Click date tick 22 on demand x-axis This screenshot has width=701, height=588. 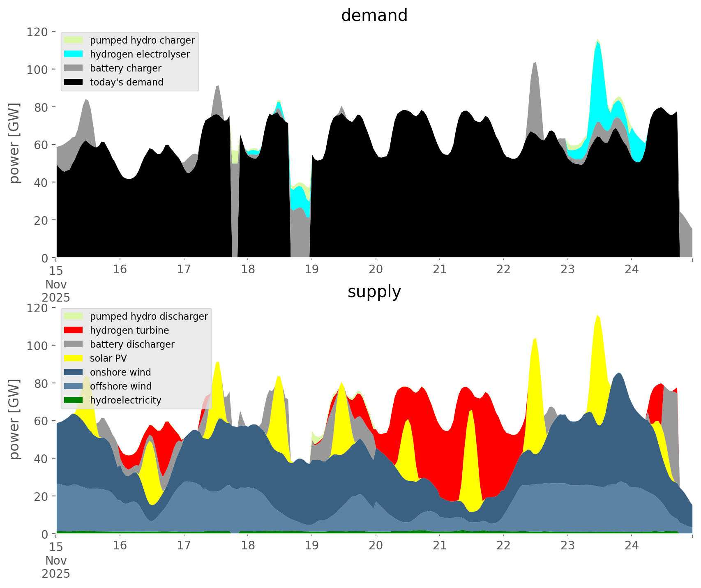(x=503, y=270)
